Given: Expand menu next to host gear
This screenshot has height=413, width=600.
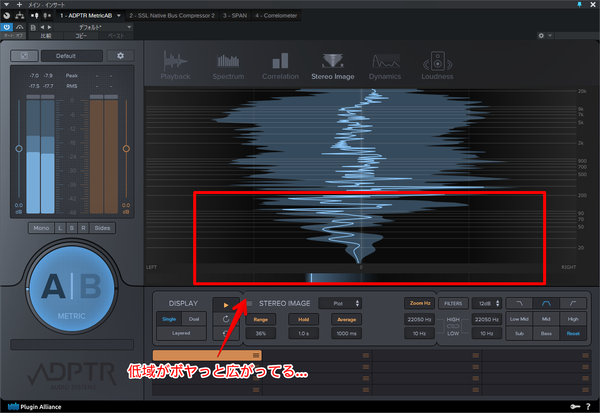Looking at the screenshot, I should coord(550,36).
